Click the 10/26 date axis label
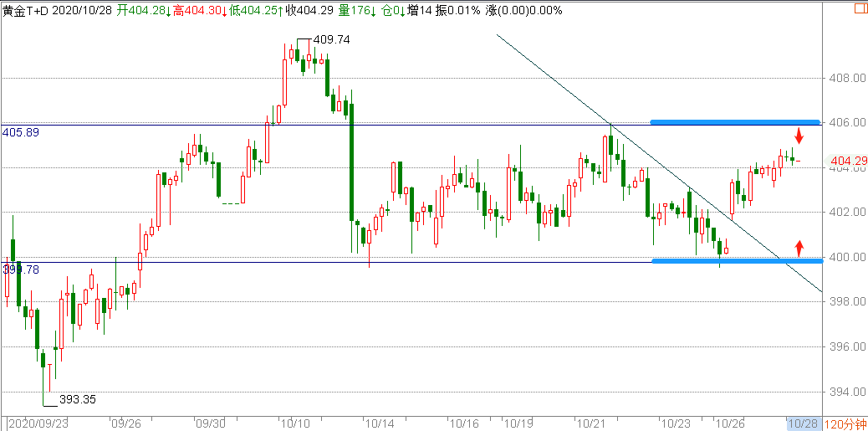The width and height of the screenshot is (868, 431). pos(728,423)
